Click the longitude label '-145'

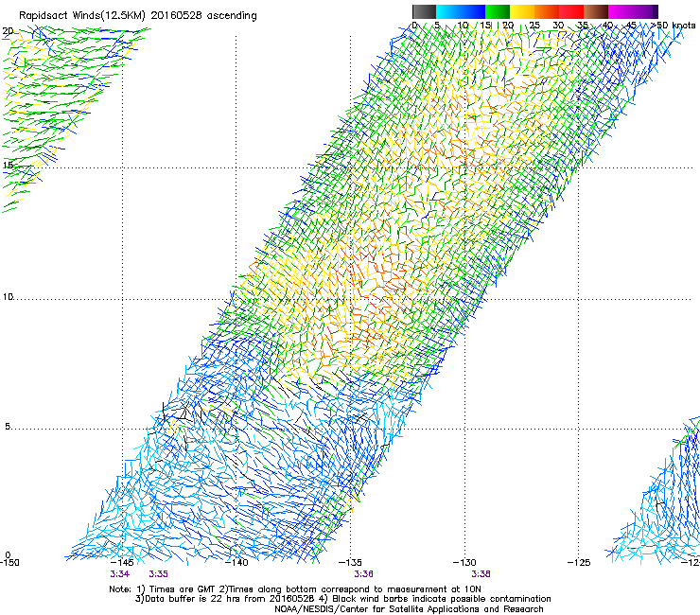point(122,563)
